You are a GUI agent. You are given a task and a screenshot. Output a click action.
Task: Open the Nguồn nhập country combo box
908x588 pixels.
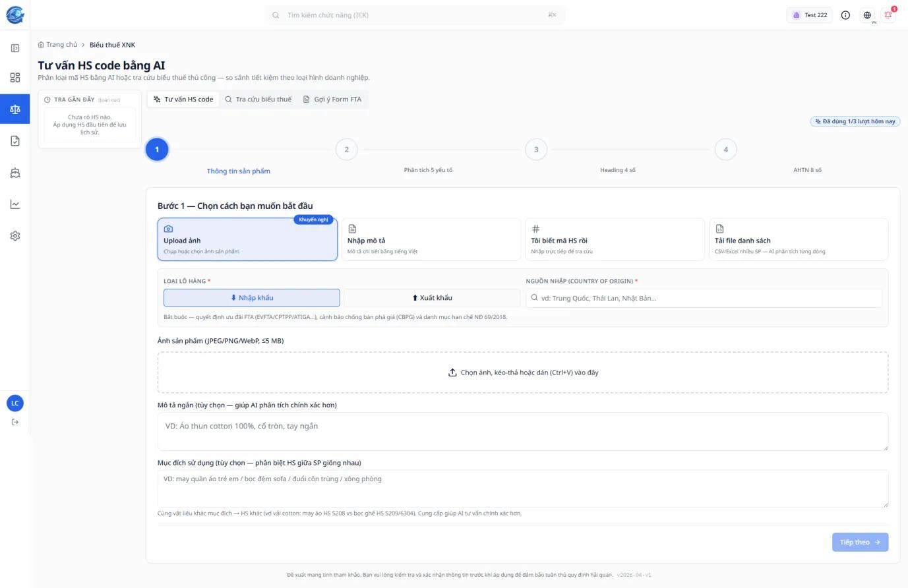tap(704, 298)
